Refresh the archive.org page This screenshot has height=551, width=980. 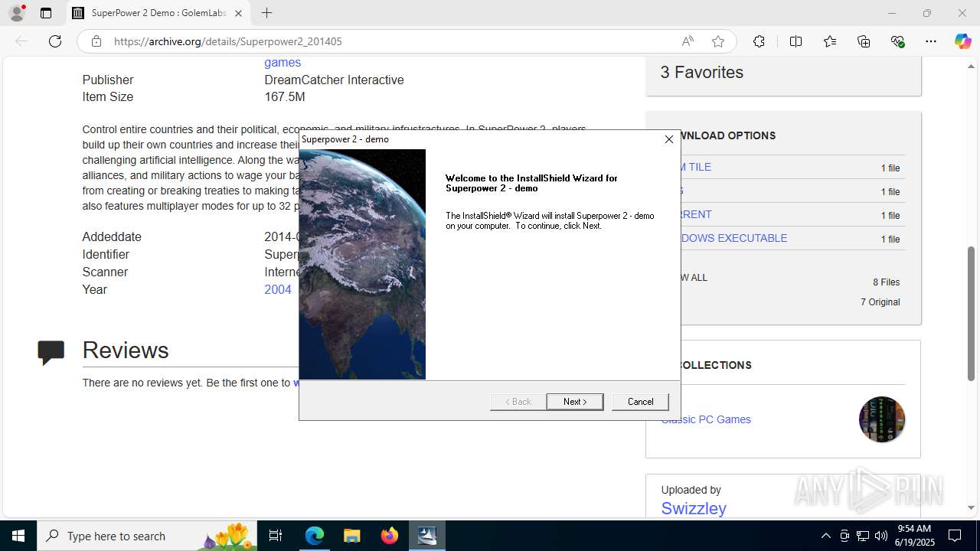click(55, 41)
